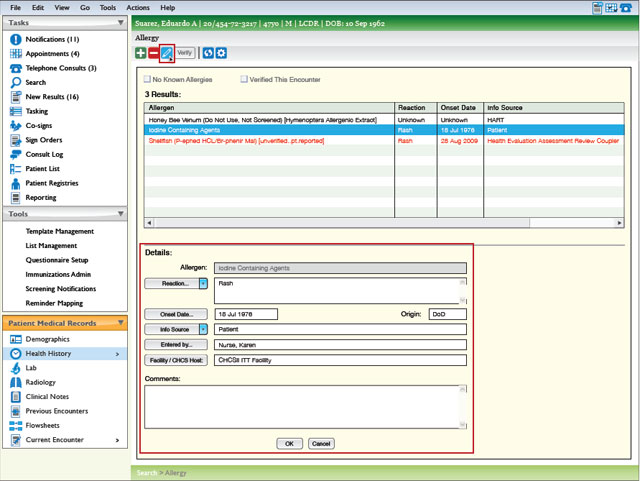Click the scroll left arrow under the table
Image resolution: width=640 pixels, height=481 pixels.
(149, 223)
